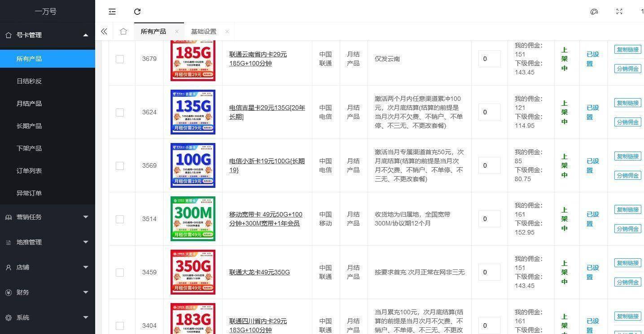644x334 pixels.
Task: Click the refresh page icon
Action: (137, 12)
